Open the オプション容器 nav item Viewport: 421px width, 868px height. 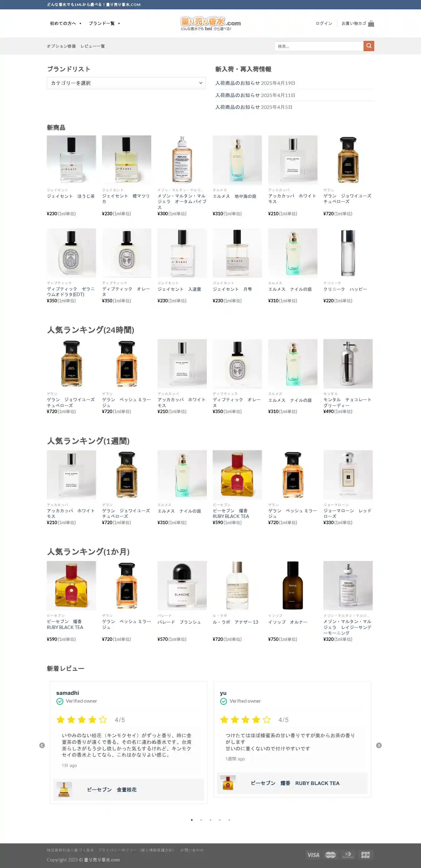click(x=61, y=46)
